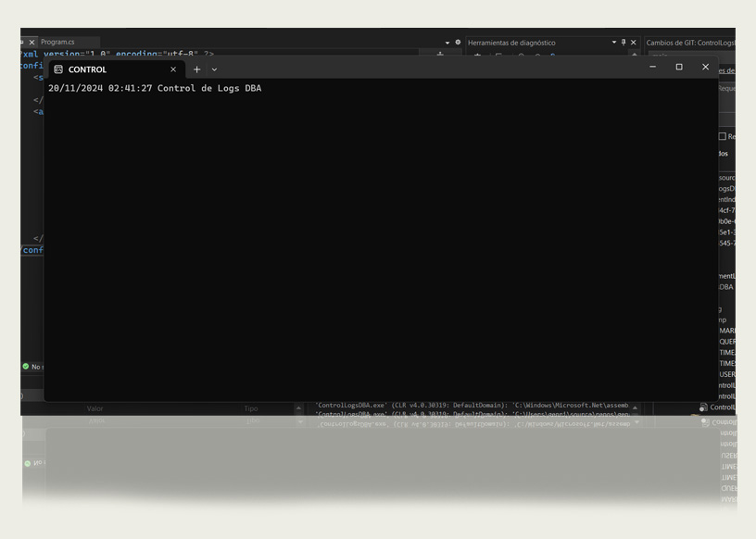Maximize the CONTROL terminal window
Image resolution: width=756 pixels, height=539 pixels.
click(679, 68)
